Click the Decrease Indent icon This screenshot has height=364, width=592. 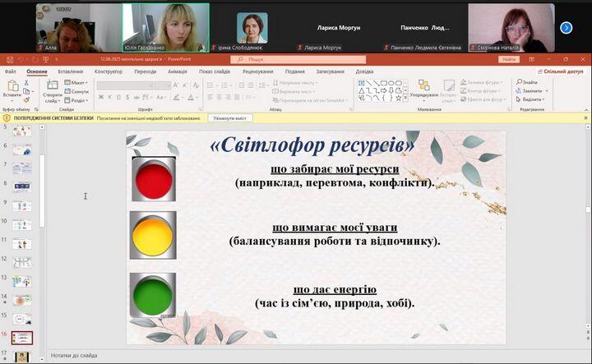coord(242,85)
